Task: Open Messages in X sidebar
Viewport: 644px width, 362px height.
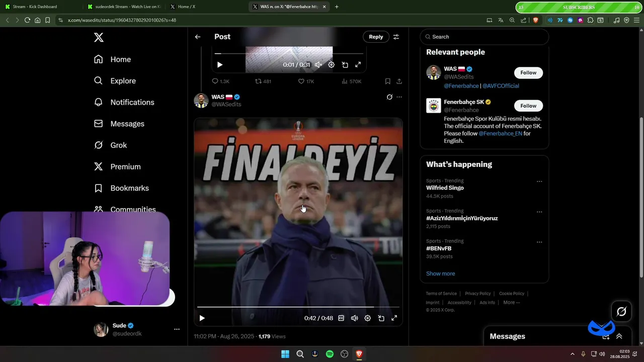Action: (119, 124)
